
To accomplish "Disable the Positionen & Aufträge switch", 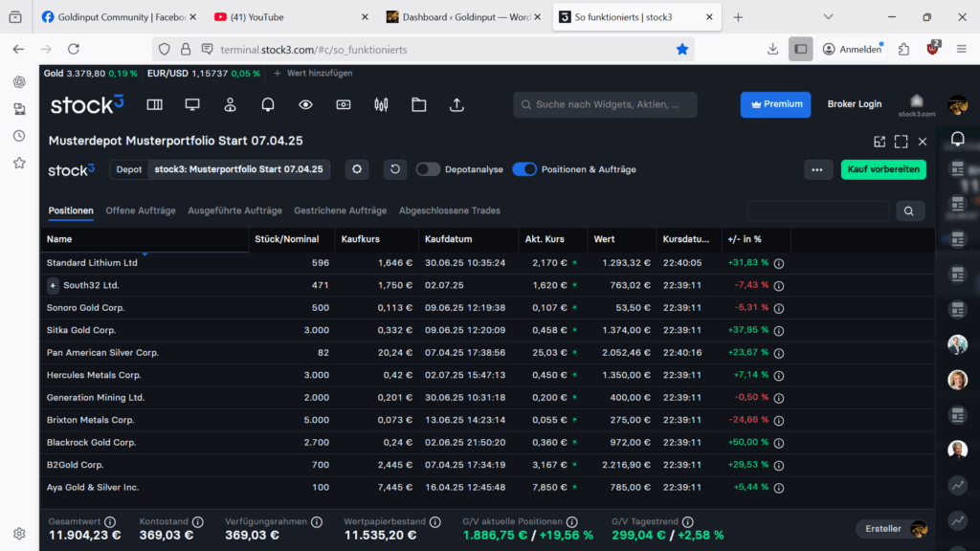I will coord(524,169).
